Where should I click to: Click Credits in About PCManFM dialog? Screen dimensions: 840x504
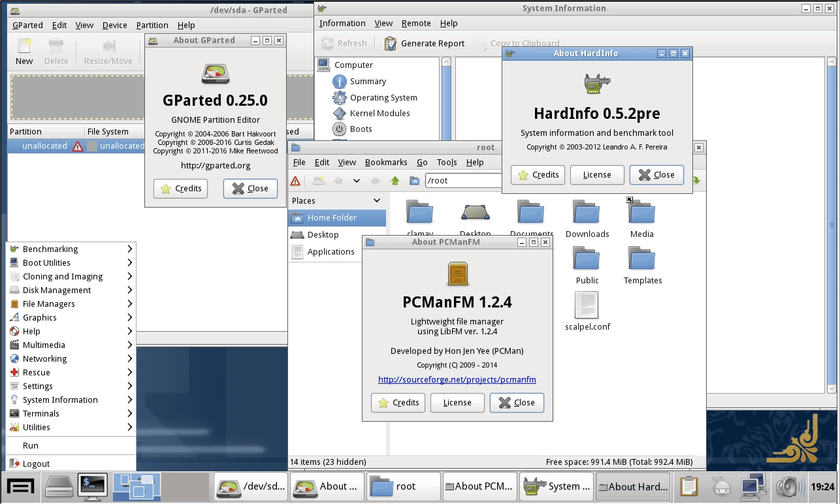[398, 403]
